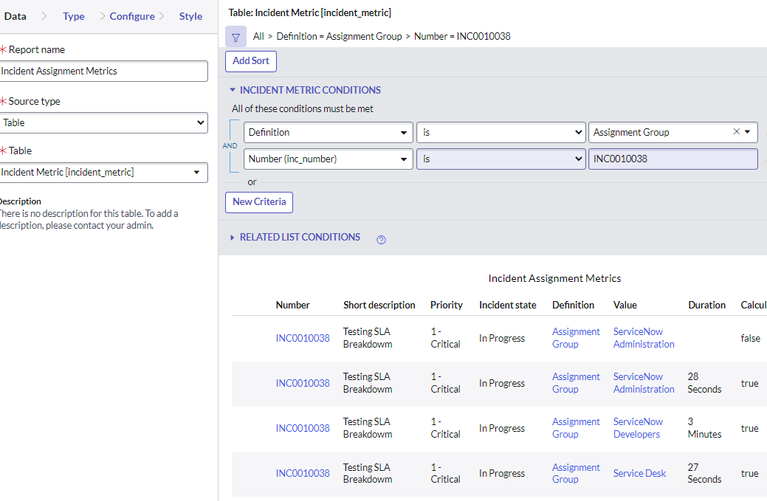Screen dimensions: 767x501
Task: Open the Assignment Group link in the false row
Action: tap(576, 338)
